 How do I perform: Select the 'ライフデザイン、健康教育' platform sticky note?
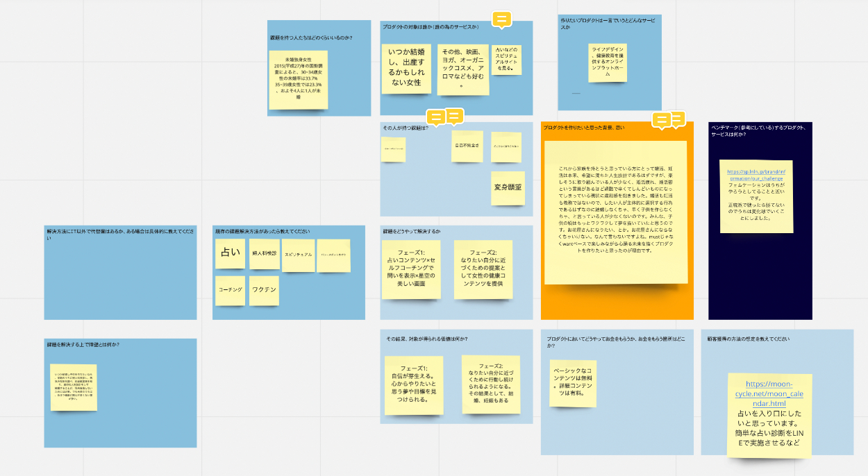click(x=608, y=62)
